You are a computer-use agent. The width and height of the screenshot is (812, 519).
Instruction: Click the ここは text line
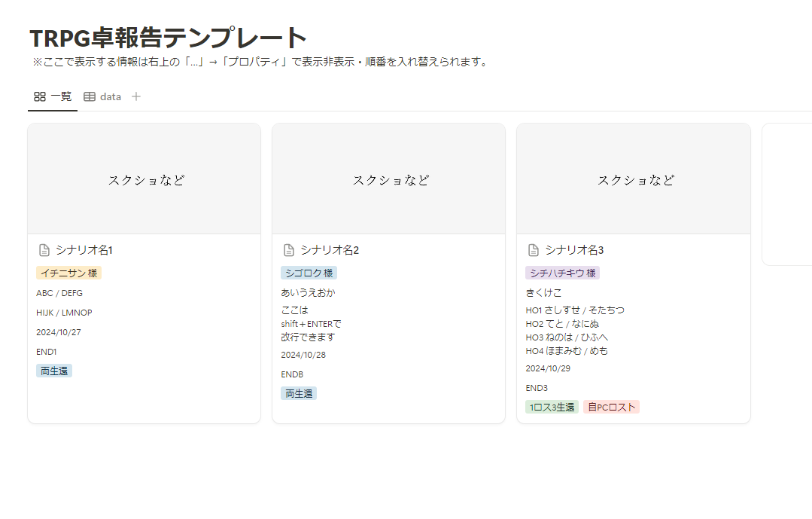295,310
